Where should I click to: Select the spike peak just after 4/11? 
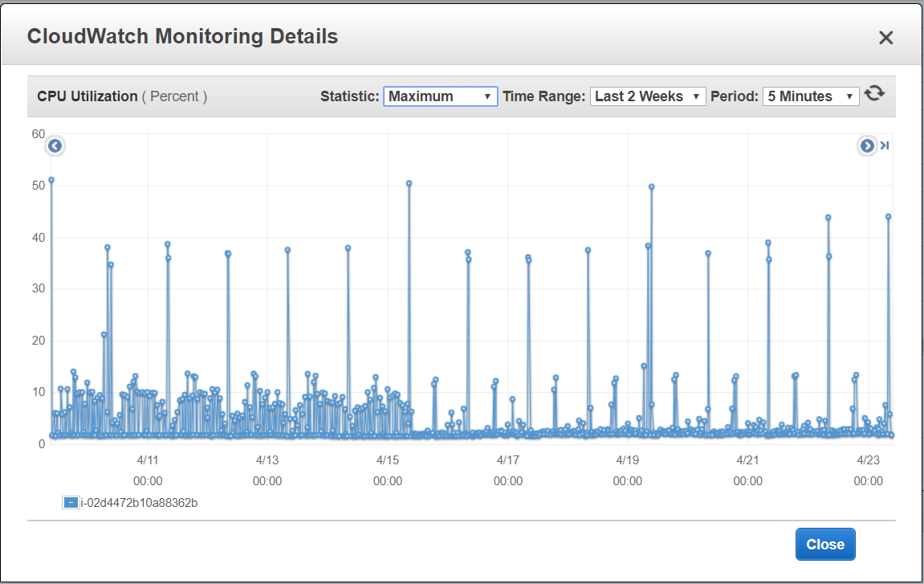click(x=168, y=244)
